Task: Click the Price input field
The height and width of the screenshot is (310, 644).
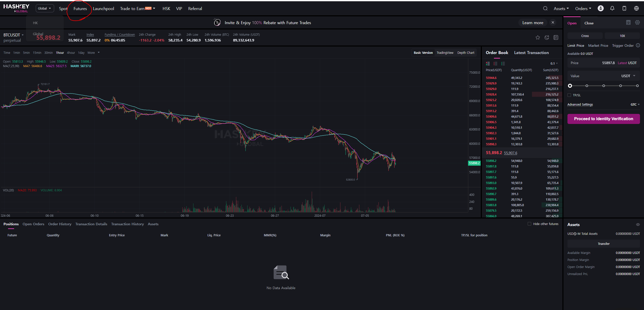Action: (x=603, y=63)
